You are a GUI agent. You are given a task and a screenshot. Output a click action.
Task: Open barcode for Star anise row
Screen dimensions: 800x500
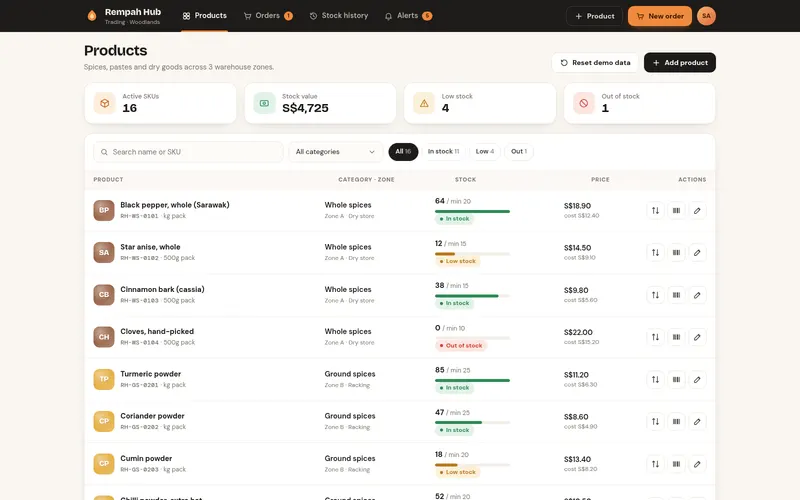click(676, 253)
